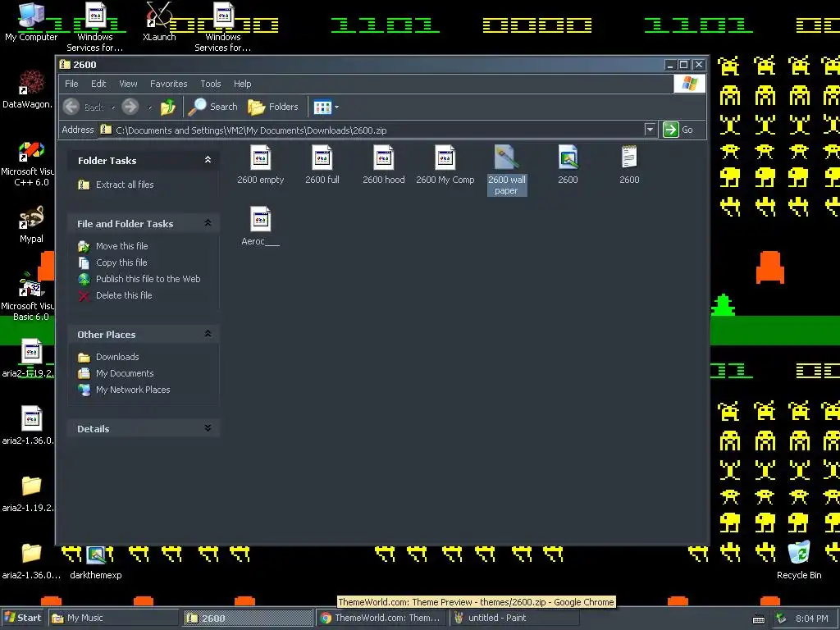
Task: Click Copy this file link
Action: [x=121, y=262]
